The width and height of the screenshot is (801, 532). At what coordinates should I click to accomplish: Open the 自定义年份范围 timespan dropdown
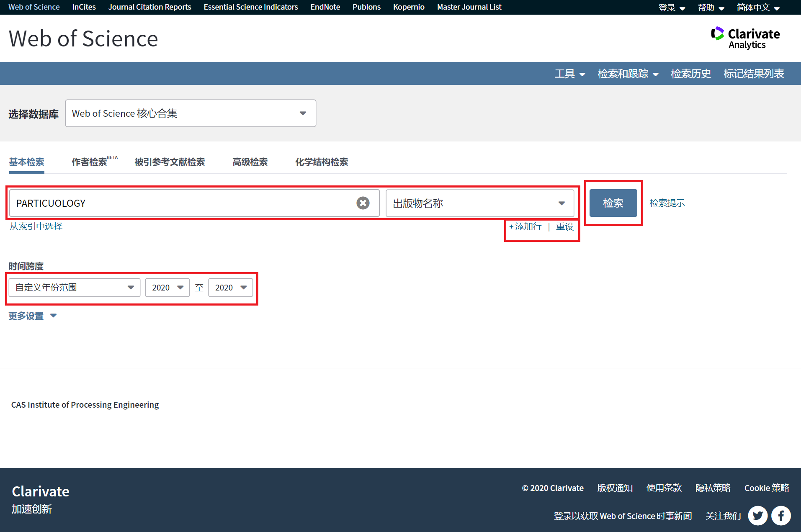coord(75,288)
